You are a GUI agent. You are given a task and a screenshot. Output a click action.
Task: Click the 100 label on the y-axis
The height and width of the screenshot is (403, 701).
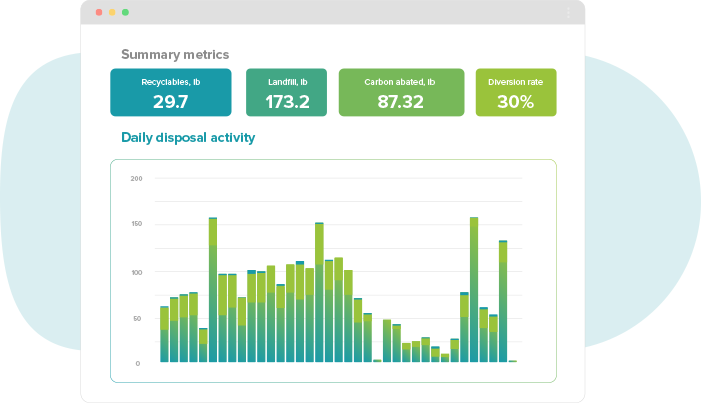[136, 272]
